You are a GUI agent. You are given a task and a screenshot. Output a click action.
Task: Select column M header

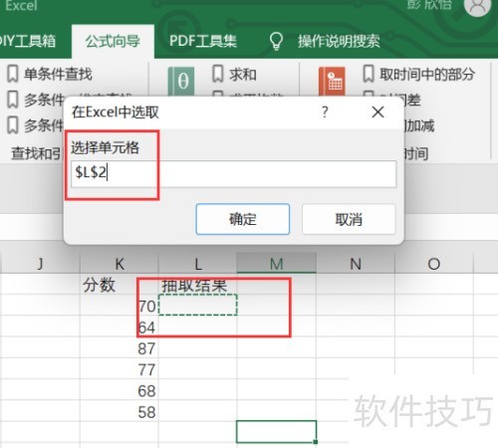click(276, 264)
